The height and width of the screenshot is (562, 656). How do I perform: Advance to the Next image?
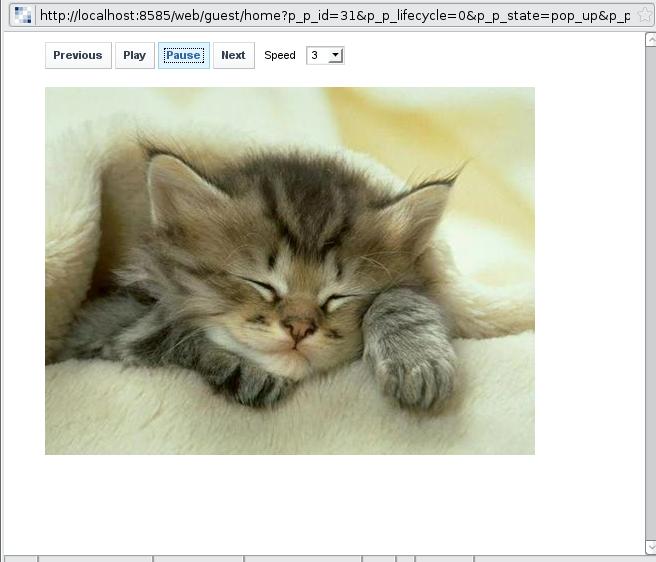tap(233, 56)
